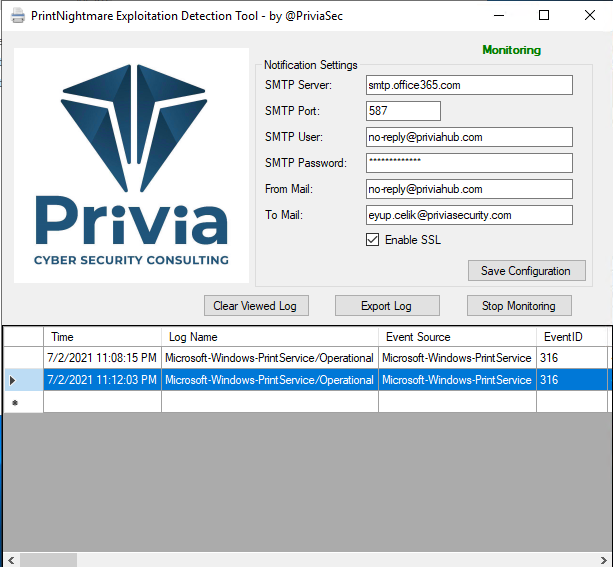Focus the SMTP User input field
This screenshot has height=567, width=613.
coord(469,137)
